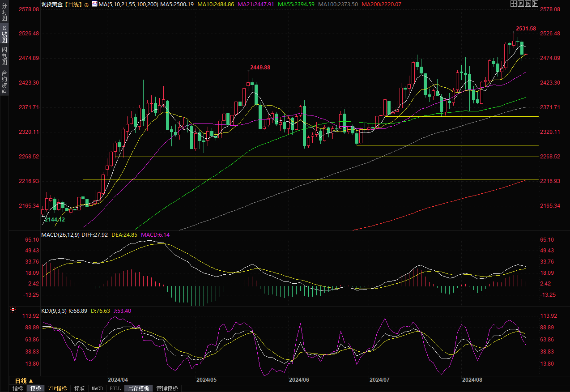Click the circled plus icon beside 日线
The image size is (570, 392).
tap(86, 4)
